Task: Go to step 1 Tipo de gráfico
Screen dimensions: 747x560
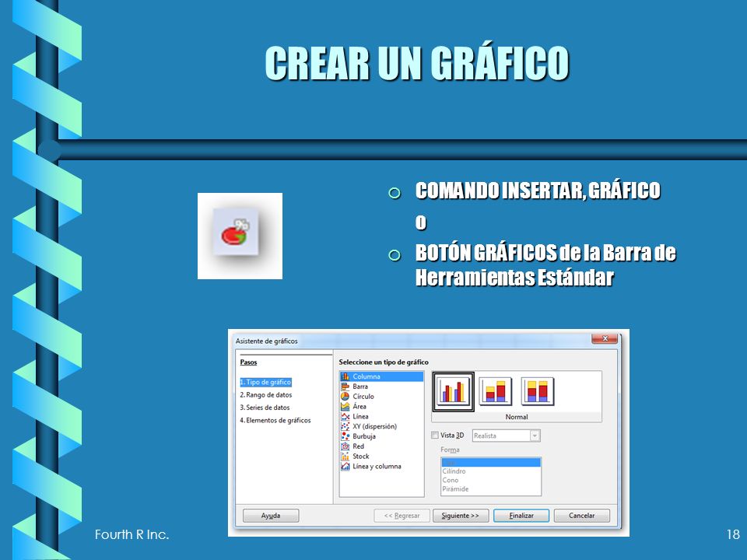Action: click(265, 383)
